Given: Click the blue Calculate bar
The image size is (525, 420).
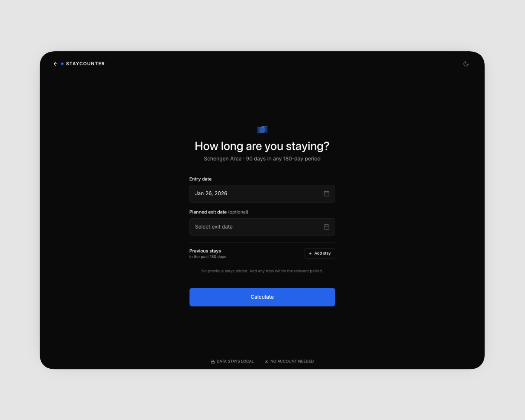Looking at the screenshot, I should tap(262, 297).
